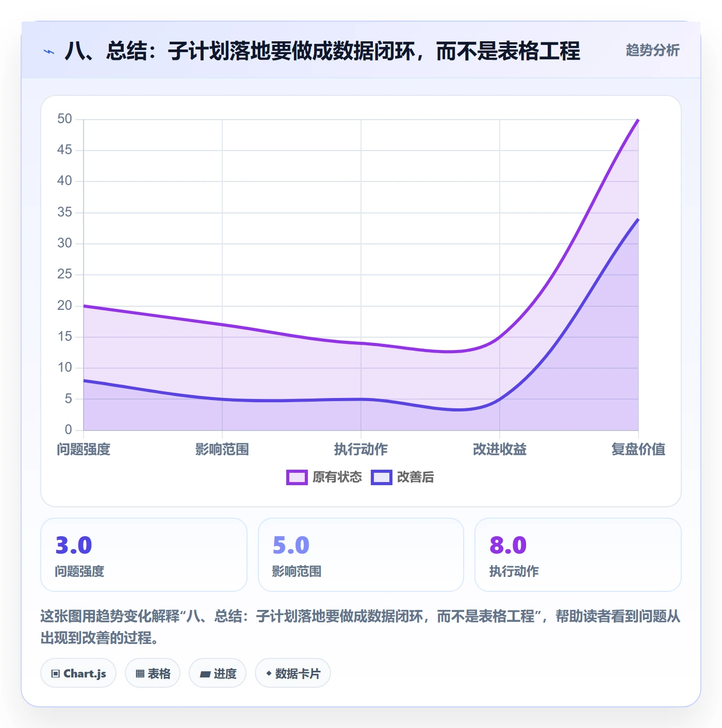Open the 3.0 问题强度 data card
Image resolution: width=722 pixels, height=728 pixels.
pos(144,555)
